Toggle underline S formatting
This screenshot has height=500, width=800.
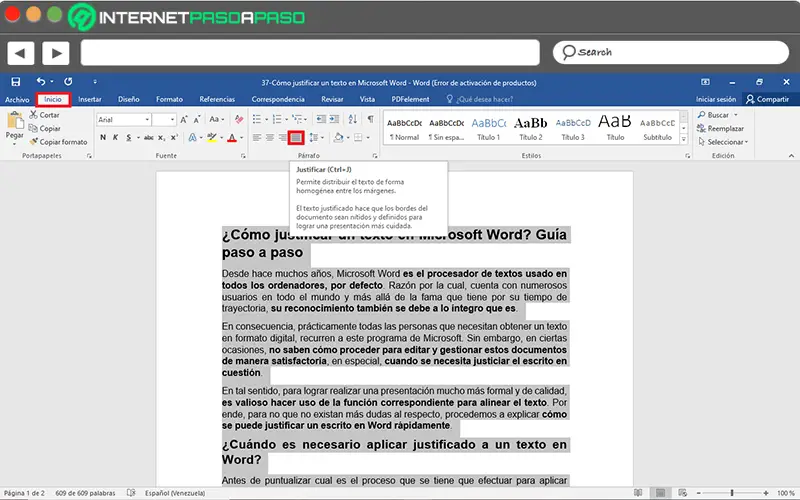[x=129, y=138]
